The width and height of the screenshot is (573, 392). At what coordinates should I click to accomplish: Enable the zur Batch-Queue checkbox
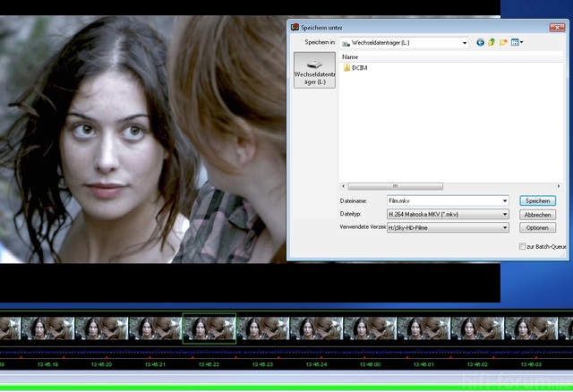522,247
